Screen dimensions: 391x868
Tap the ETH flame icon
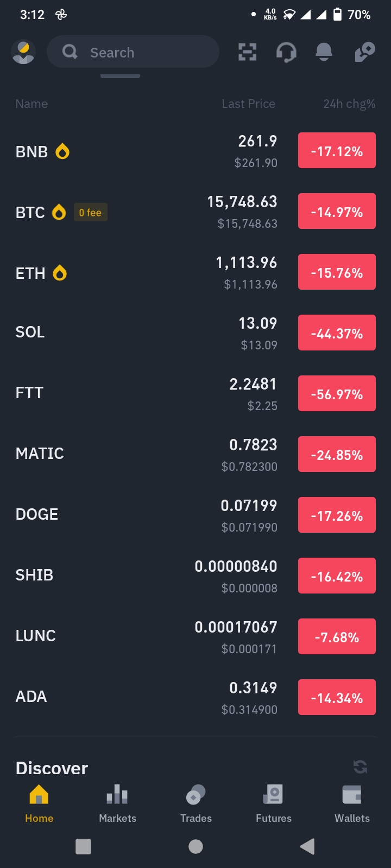[x=60, y=273]
